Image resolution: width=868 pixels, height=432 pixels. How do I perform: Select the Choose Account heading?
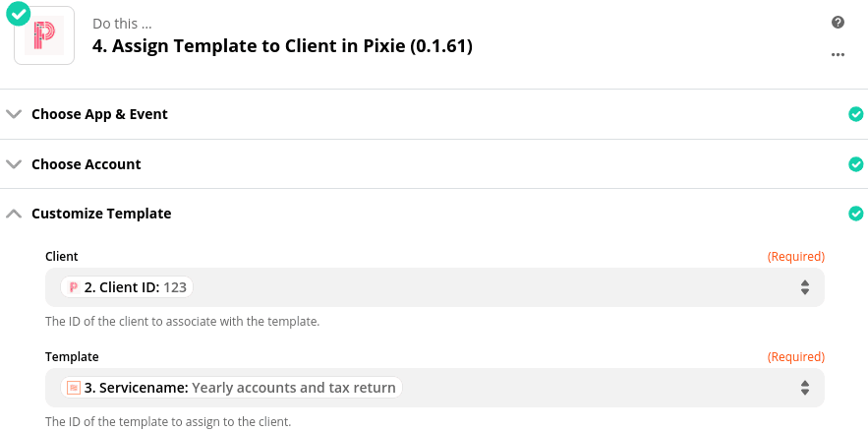87,164
